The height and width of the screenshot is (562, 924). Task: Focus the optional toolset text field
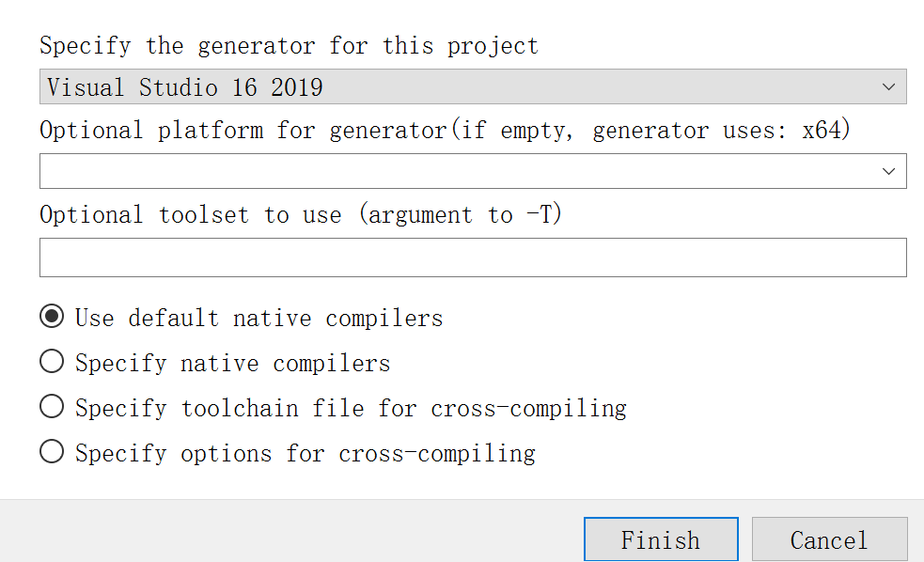click(472, 258)
